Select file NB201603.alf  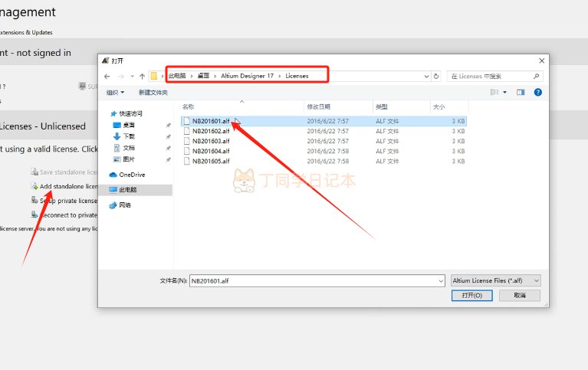point(211,141)
